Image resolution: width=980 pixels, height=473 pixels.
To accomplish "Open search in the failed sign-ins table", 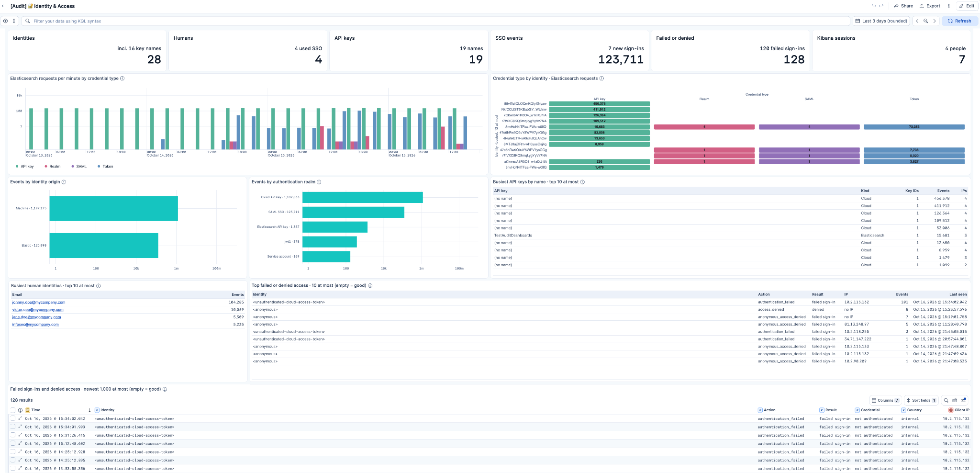I will click(946, 400).
